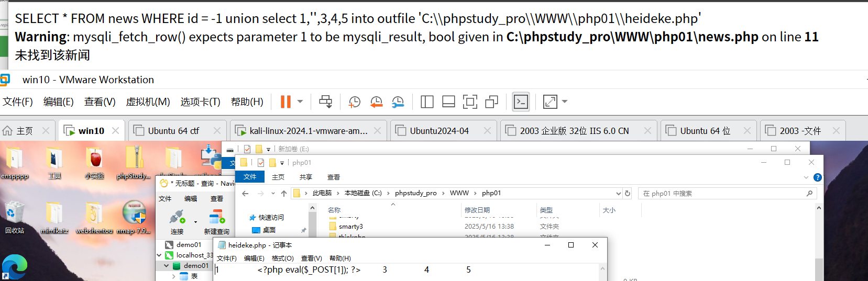Open 快速访问 in the navigation pane
The height and width of the screenshot is (281, 868).
click(x=271, y=218)
